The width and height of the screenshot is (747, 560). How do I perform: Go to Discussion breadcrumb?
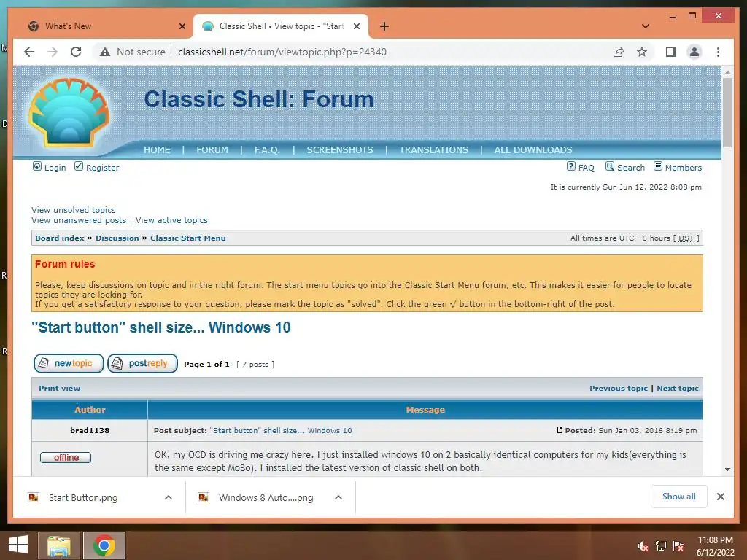(117, 238)
